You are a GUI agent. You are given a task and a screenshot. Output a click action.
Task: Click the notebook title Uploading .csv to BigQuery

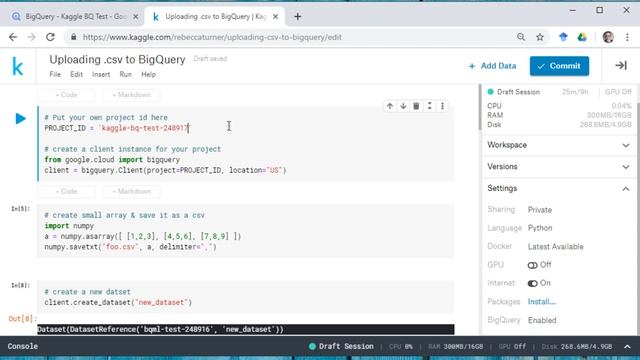point(117,60)
